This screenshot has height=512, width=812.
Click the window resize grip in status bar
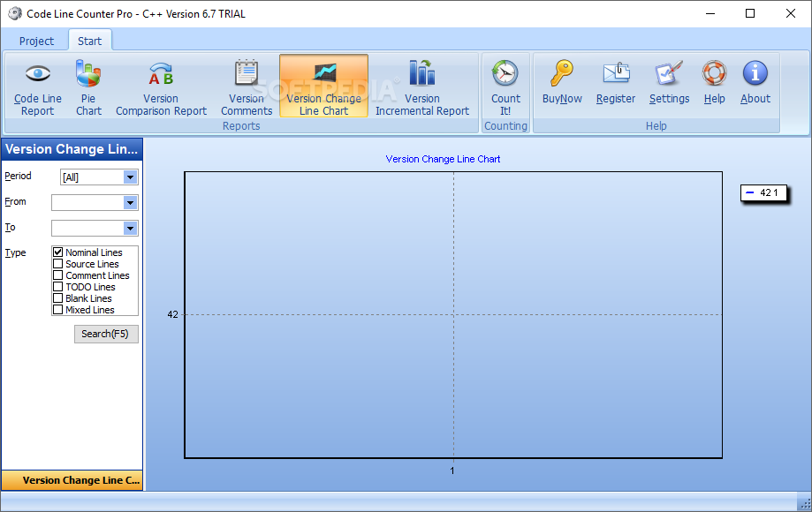coord(804,502)
